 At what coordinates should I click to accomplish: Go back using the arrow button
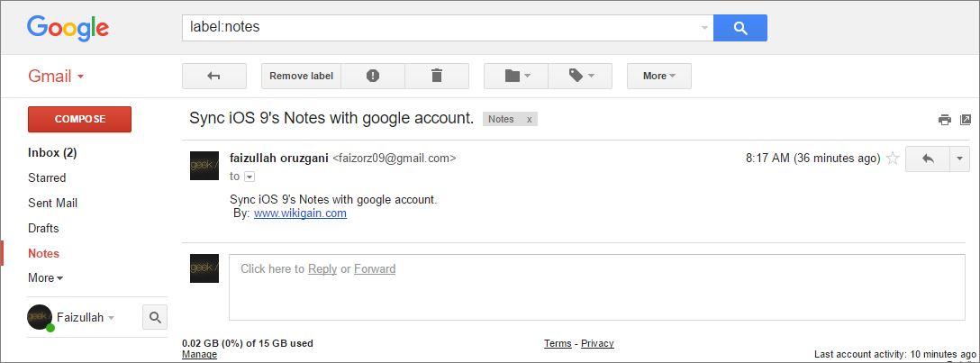213,76
